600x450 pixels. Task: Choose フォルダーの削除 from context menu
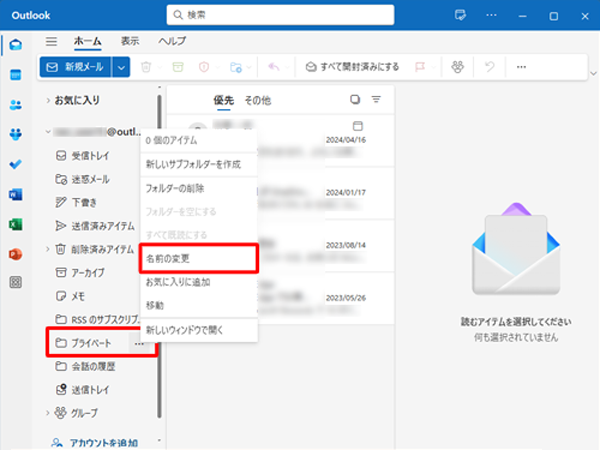[199, 188]
